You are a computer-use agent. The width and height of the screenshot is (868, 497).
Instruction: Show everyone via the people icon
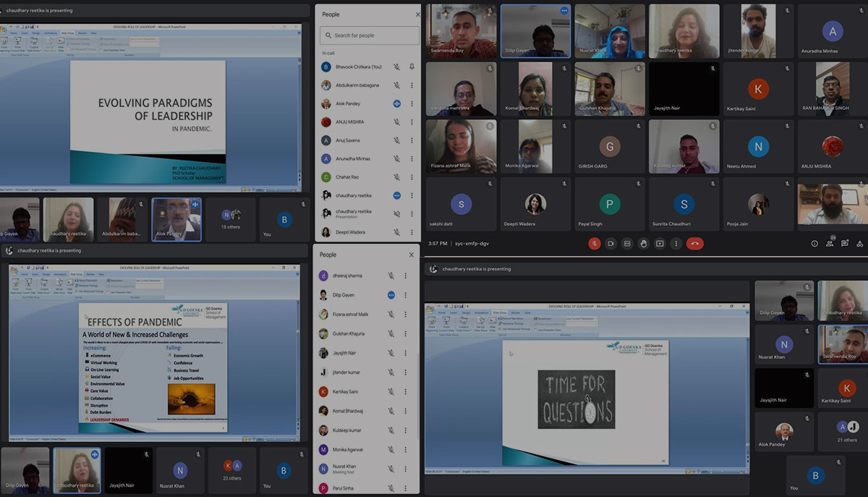830,244
